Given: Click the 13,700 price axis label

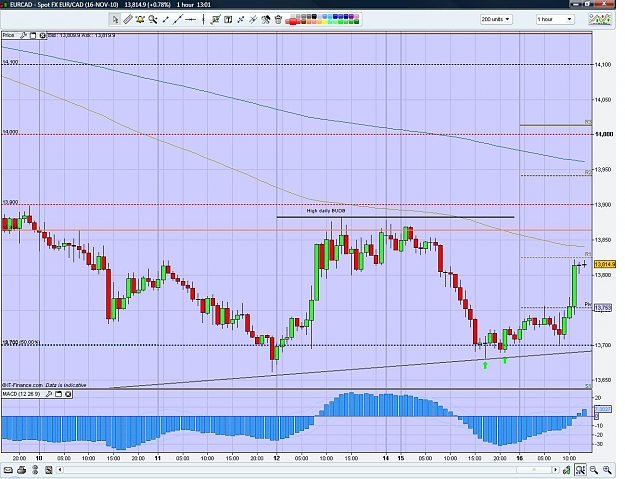Looking at the screenshot, I should tap(603, 345).
